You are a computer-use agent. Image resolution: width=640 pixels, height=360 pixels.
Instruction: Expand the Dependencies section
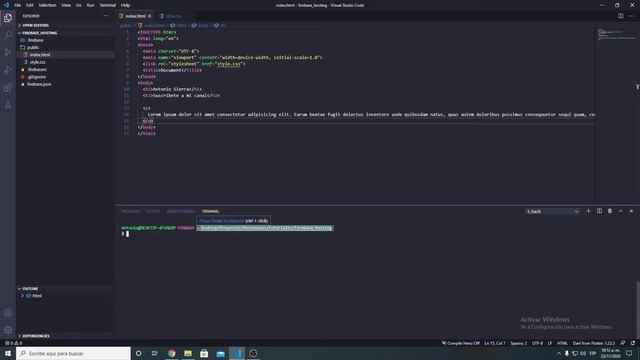pyautogui.click(x=65, y=336)
